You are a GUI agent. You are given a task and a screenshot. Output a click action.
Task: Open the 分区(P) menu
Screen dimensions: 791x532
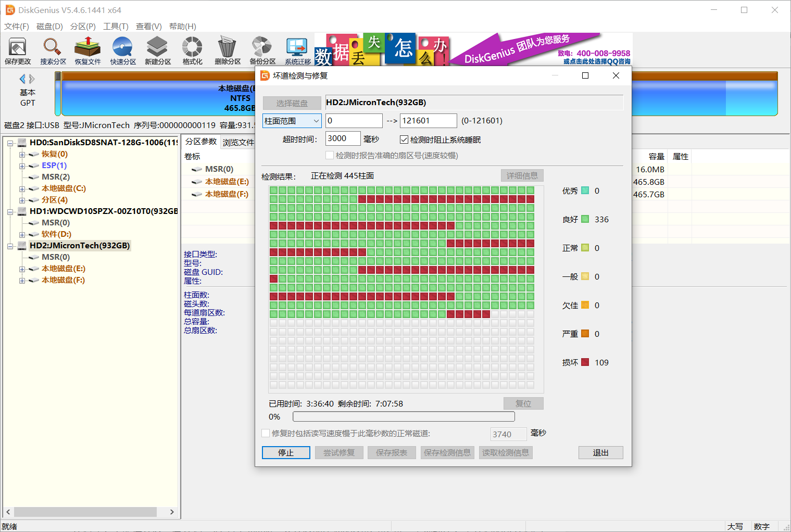pos(83,26)
